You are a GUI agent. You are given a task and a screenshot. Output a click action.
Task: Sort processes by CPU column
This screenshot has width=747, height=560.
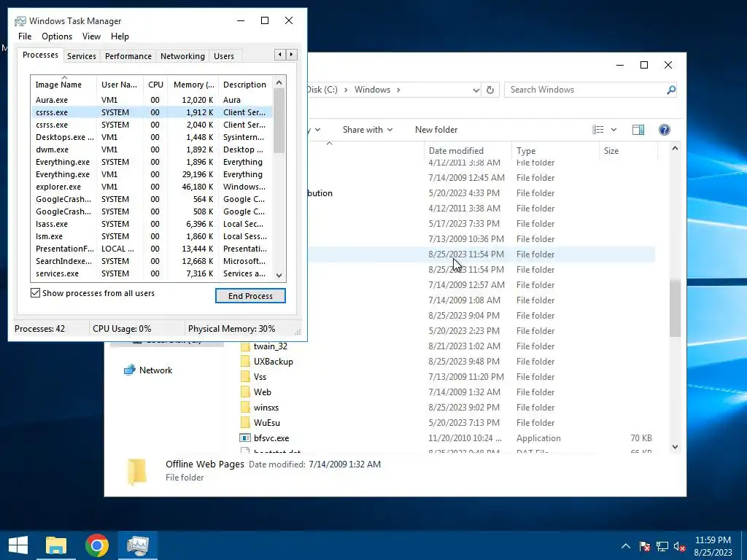[155, 85]
